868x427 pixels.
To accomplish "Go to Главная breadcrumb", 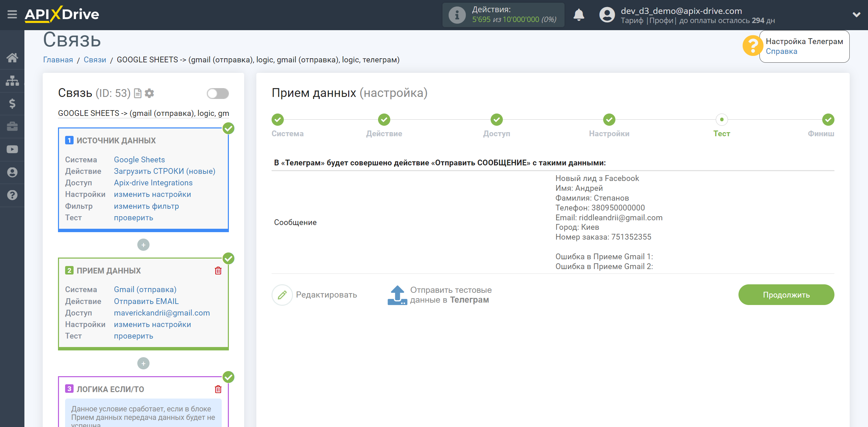I will [x=58, y=60].
